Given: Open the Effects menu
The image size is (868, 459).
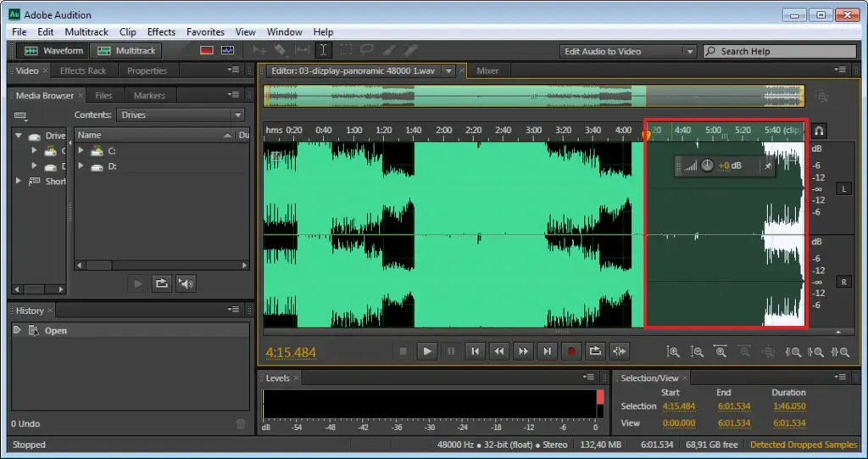Looking at the screenshot, I should point(161,32).
